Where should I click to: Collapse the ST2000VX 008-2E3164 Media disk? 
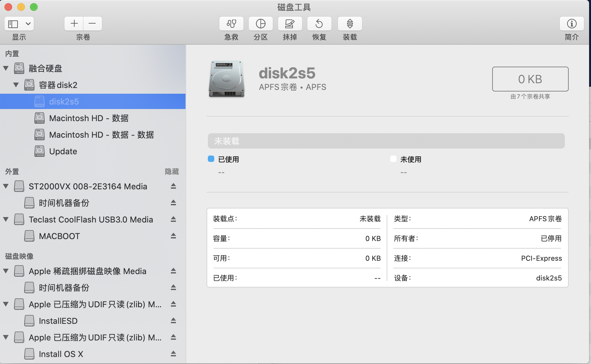(x=6, y=186)
